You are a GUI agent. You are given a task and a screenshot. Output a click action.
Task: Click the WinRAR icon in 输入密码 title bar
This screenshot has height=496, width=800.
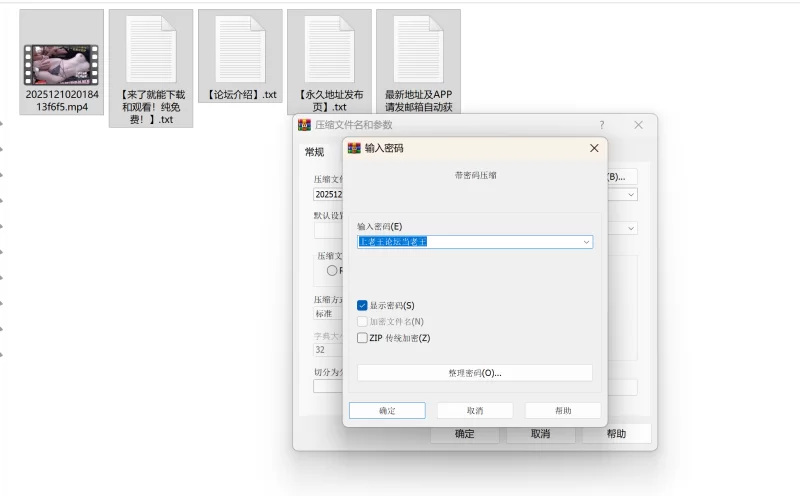(x=354, y=148)
